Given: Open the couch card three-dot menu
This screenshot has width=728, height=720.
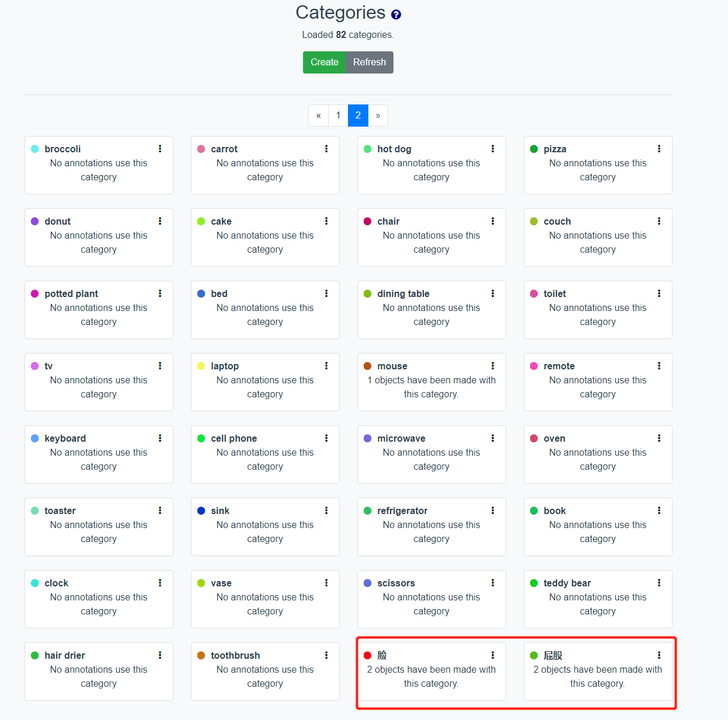Looking at the screenshot, I should click(x=659, y=221).
